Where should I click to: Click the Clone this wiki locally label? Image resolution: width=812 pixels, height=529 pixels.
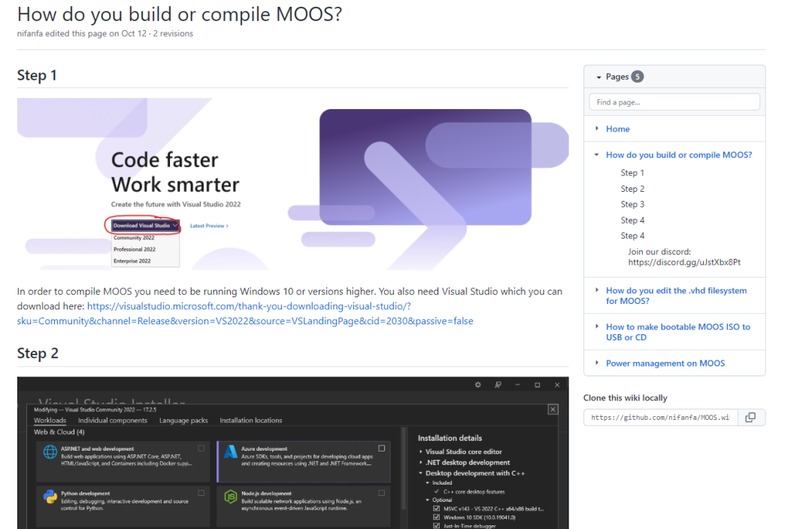[x=625, y=398]
